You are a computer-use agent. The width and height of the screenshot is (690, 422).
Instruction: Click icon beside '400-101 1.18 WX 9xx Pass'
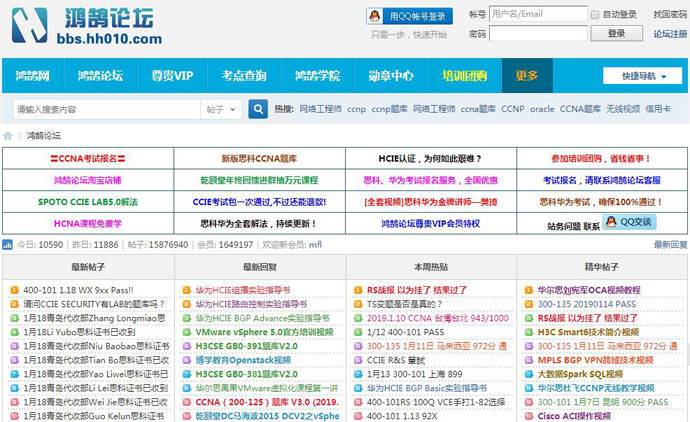tap(15, 290)
